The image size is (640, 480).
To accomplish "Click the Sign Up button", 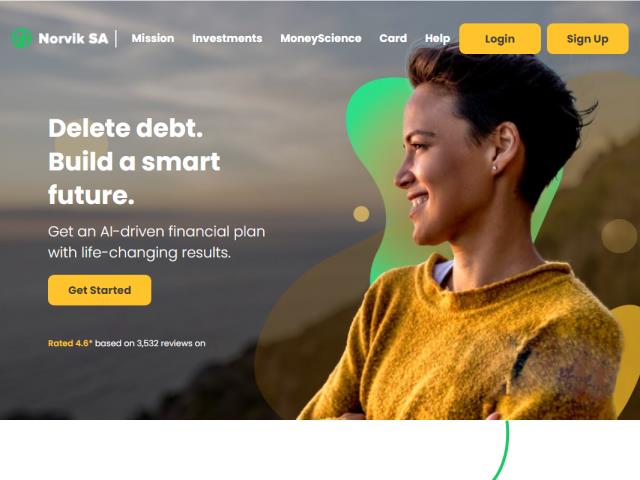I will (587, 39).
